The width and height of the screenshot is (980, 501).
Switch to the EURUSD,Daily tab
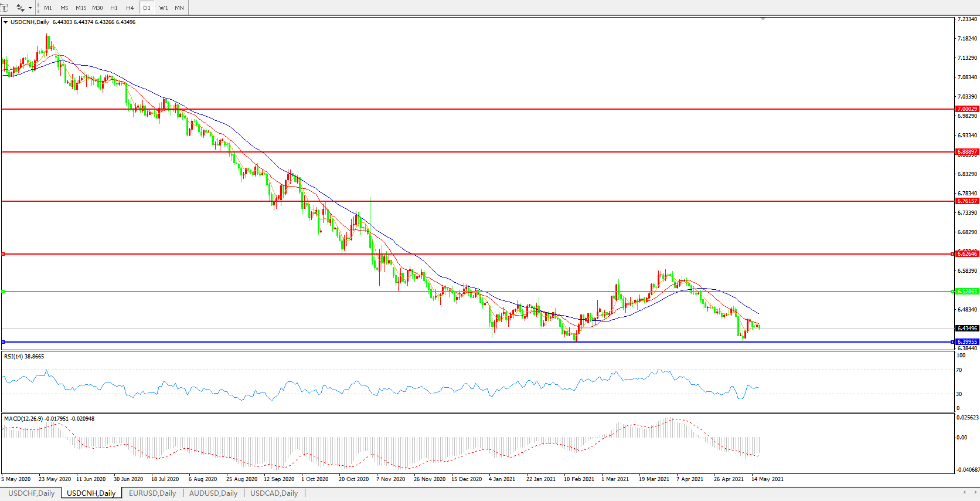(x=152, y=493)
